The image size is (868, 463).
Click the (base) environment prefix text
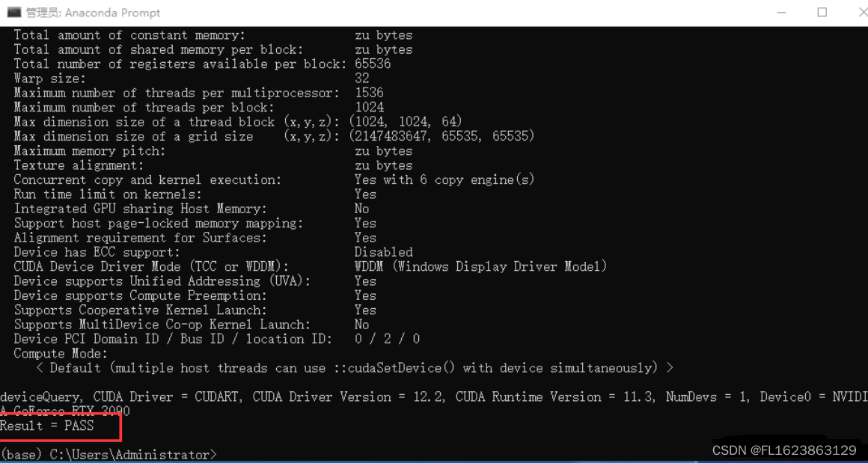pyautogui.click(x=19, y=453)
